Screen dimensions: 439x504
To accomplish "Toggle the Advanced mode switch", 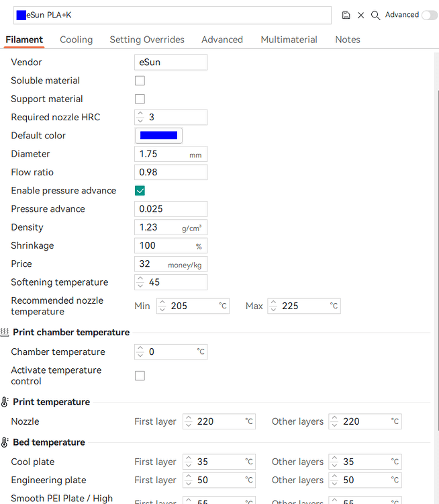I will 430,15.
